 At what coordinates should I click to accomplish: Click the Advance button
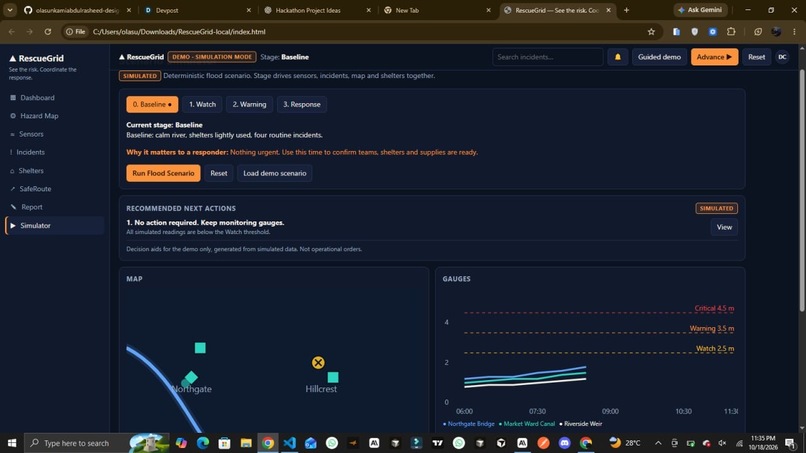tap(714, 57)
